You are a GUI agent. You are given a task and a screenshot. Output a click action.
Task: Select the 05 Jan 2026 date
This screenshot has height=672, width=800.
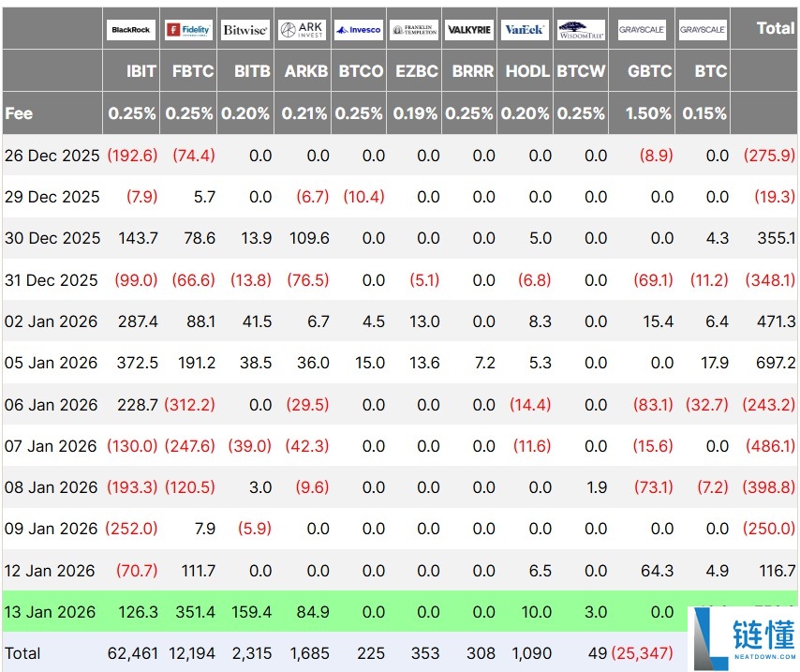tap(51, 363)
